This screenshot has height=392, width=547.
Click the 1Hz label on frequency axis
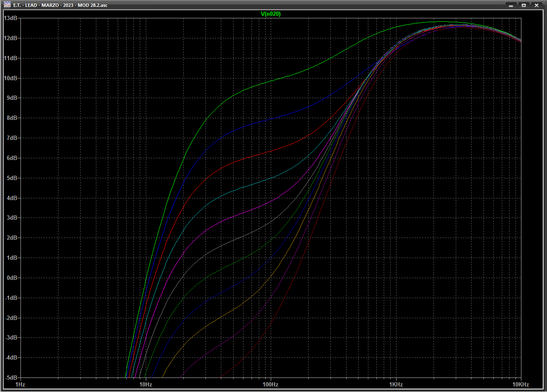tap(20, 385)
